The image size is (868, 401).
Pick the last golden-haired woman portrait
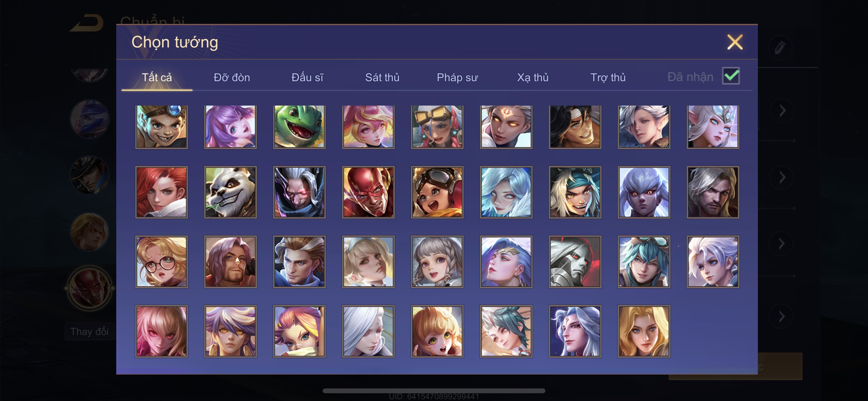pos(644,331)
